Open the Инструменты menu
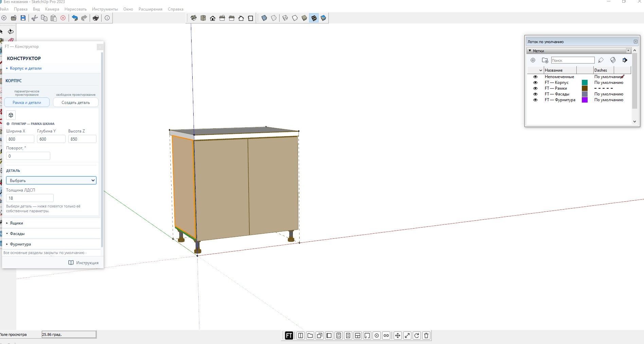The width and height of the screenshot is (644, 344). pos(105,9)
